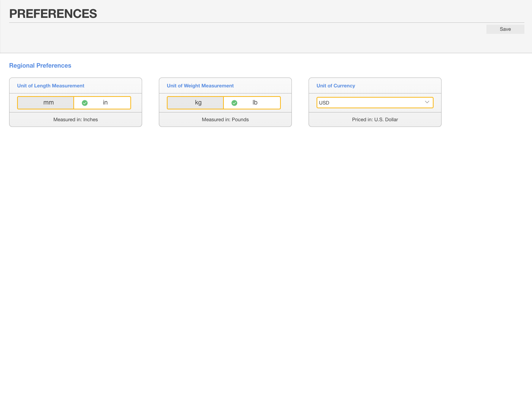The width and height of the screenshot is (532, 399).
Task: Click Unit of Weight Measurement title
Action: (x=200, y=86)
